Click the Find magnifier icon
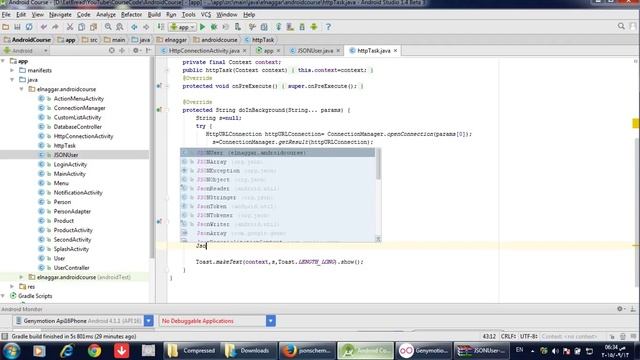This screenshot has height=360, width=640. (x=108, y=27)
